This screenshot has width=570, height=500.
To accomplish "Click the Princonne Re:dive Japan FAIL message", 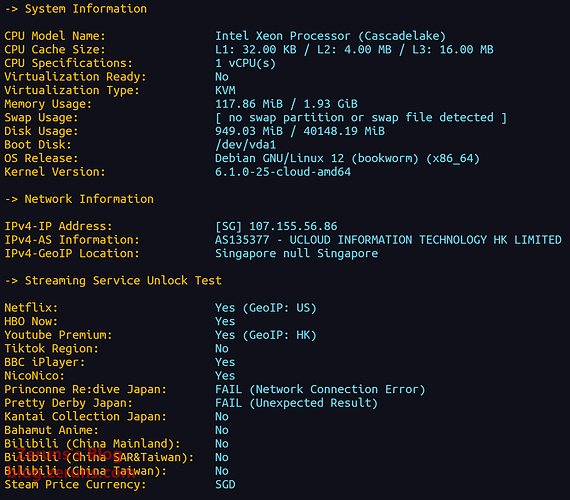I will (x=320, y=389).
